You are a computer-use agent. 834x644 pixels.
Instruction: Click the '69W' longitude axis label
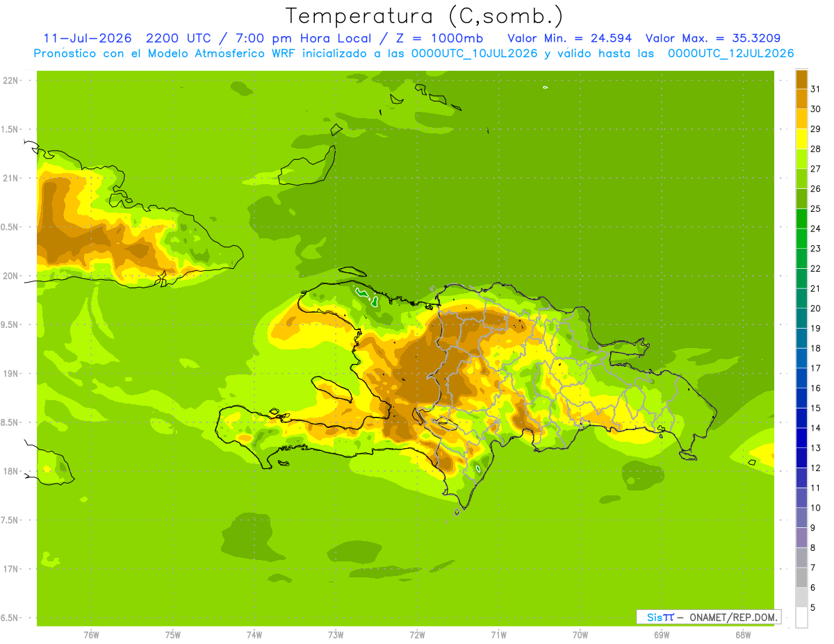662,634
